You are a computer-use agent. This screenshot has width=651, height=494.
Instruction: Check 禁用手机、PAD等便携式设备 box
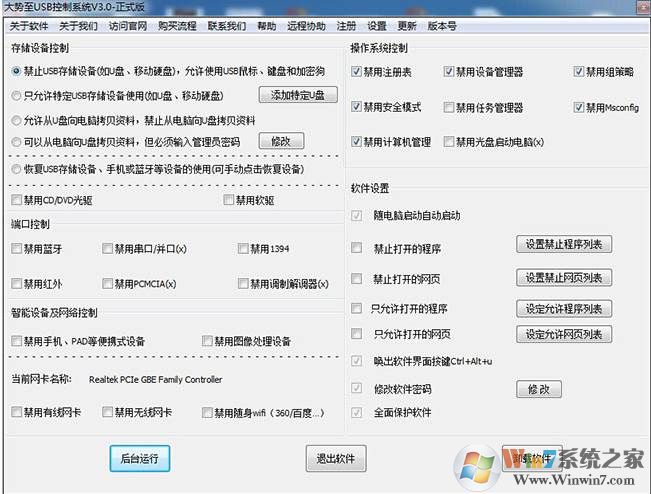[17, 341]
